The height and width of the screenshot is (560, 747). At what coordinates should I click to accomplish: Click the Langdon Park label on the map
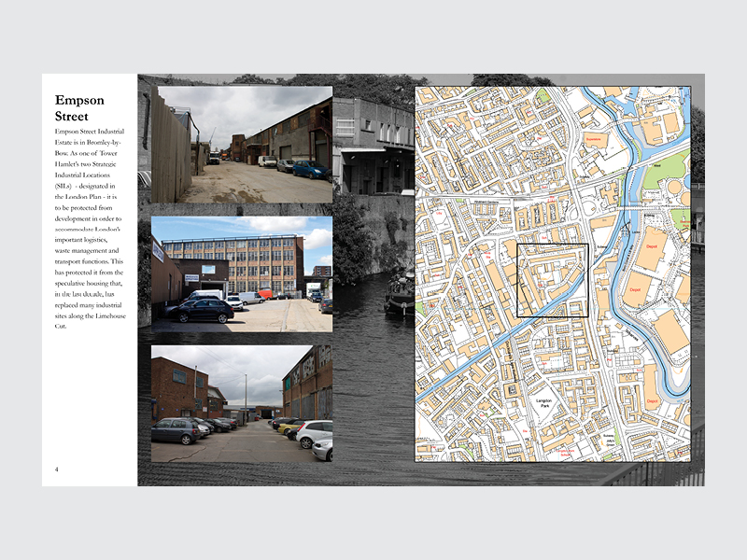click(x=543, y=402)
